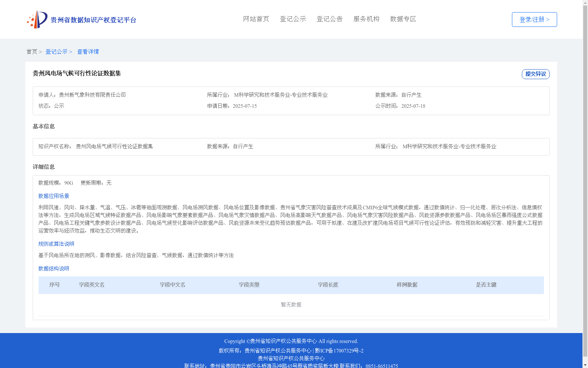Click the 登录/注册 button

point(534,20)
